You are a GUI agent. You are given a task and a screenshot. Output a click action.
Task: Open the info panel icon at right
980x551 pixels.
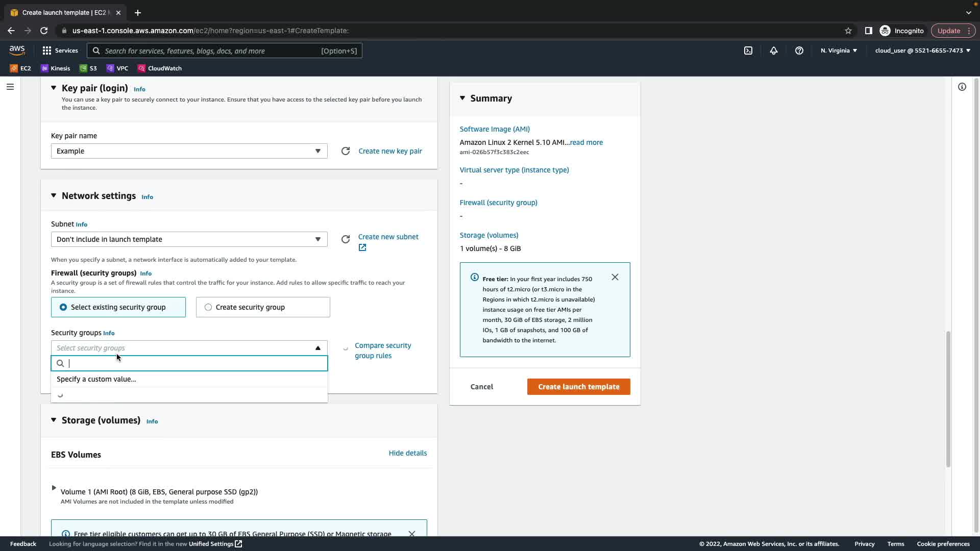pyautogui.click(x=962, y=87)
